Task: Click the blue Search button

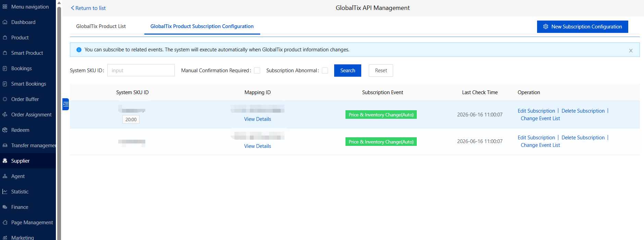Action: 348,71
